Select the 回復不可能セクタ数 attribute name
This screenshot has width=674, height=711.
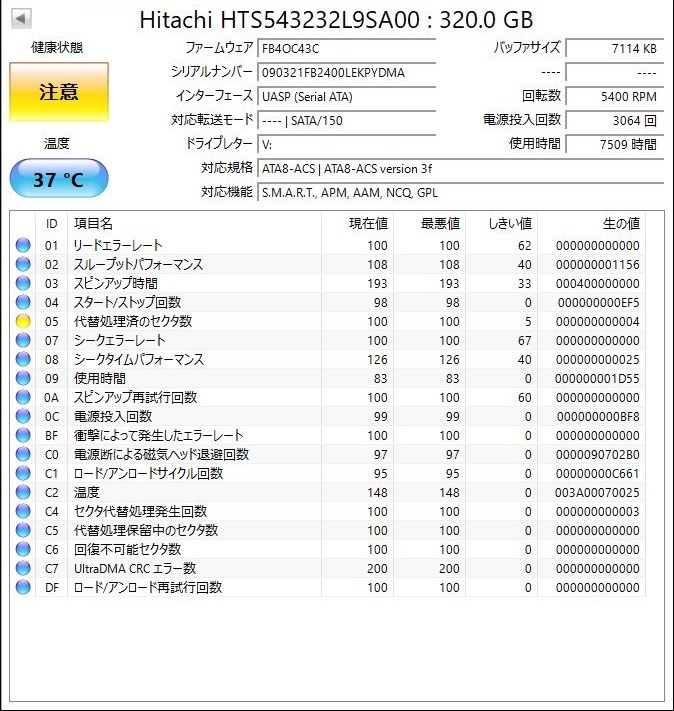click(127, 550)
